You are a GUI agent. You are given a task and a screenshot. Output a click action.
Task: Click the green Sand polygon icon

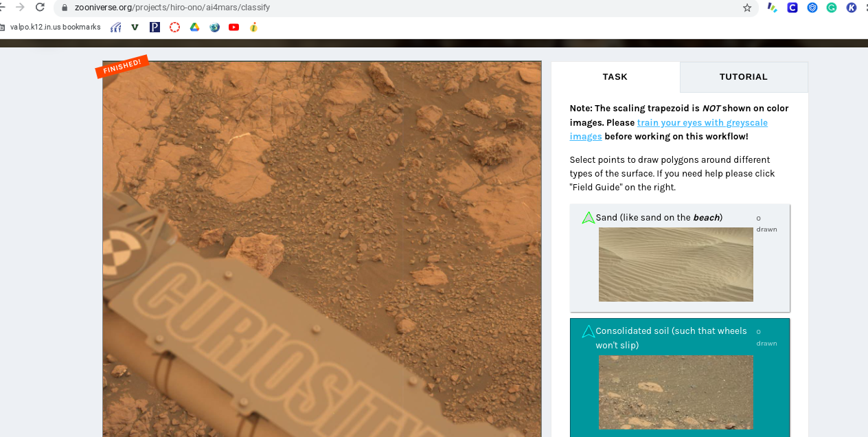589,218
